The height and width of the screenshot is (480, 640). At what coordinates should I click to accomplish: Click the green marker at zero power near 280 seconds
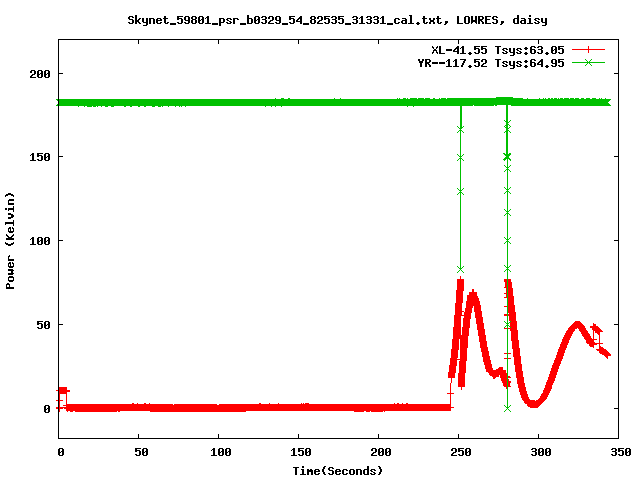pyautogui.click(x=507, y=408)
